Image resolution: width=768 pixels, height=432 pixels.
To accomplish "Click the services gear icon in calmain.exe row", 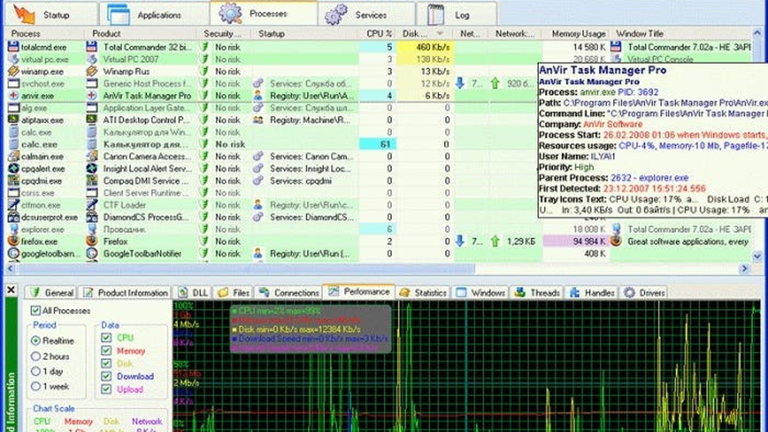I will click(x=258, y=156).
